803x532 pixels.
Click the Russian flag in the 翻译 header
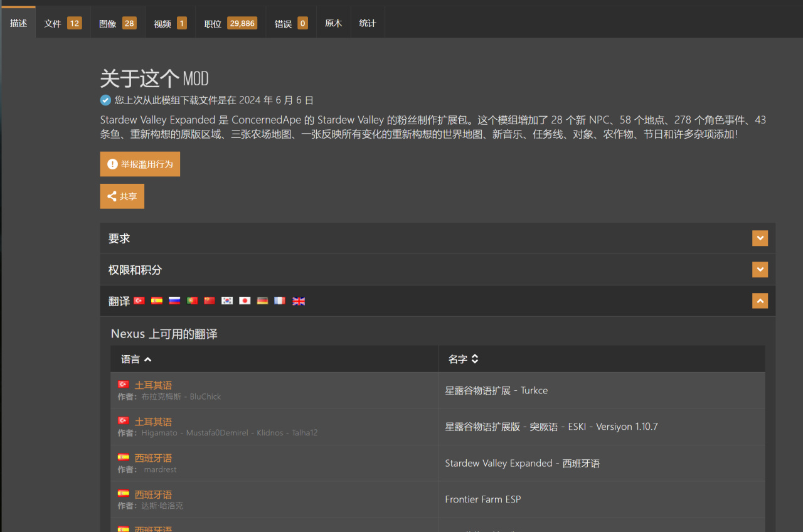click(x=174, y=301)
